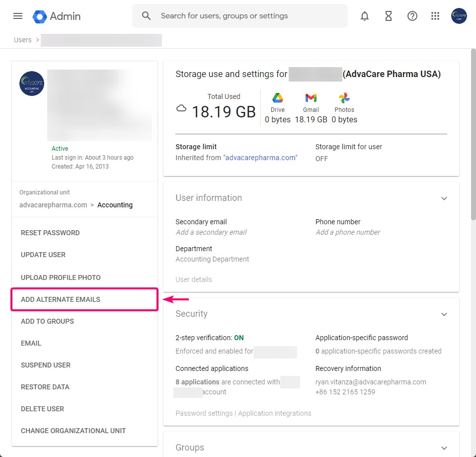Open the tasks hourglass icon
Viewport: 476px width, 457px height.
388,16
